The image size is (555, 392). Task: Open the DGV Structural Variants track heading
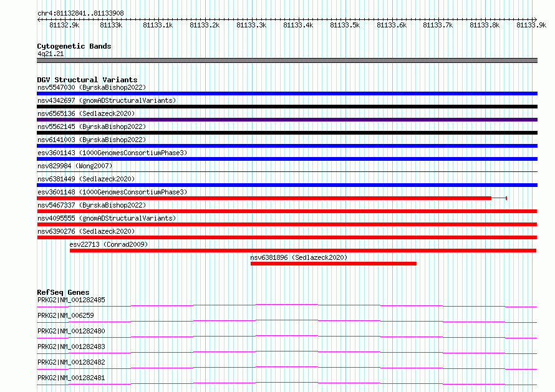[87, 80]
